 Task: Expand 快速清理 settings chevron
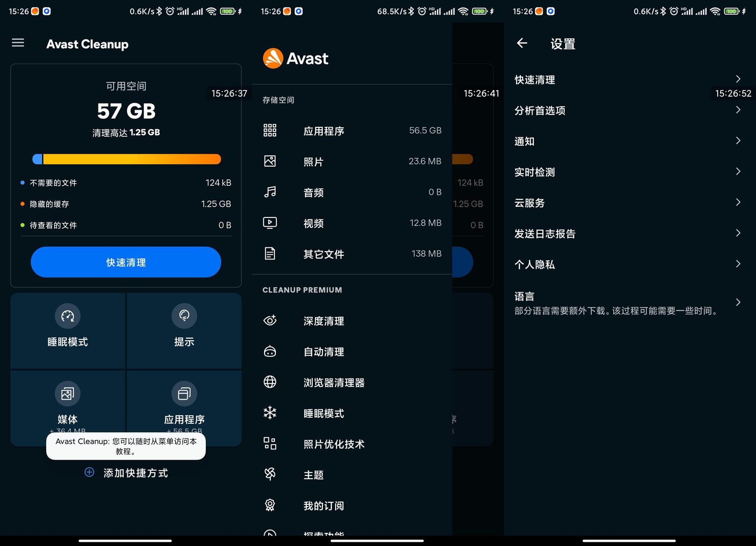(738, 79)
